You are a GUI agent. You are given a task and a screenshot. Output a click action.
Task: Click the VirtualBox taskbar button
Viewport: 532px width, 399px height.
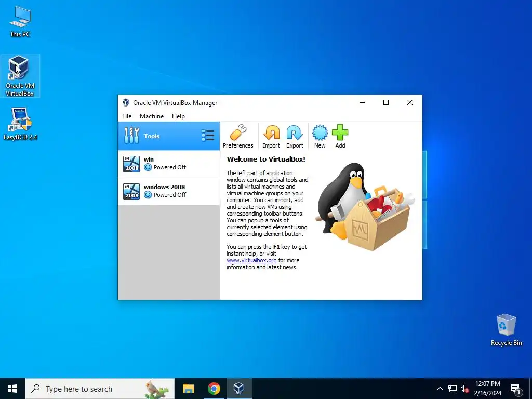click(239, 389)
